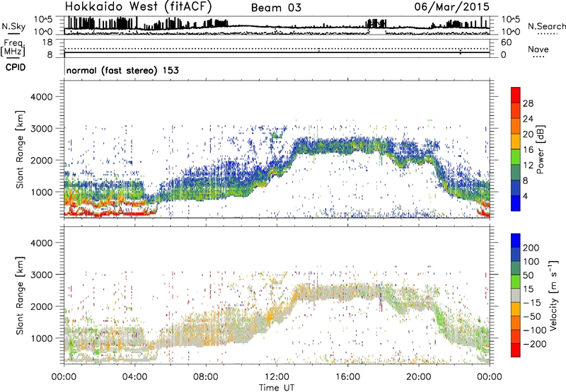Viewport: 566px width, 392px height.
Task: Click the "16" label on Power color bar
Action: [528, 150]
